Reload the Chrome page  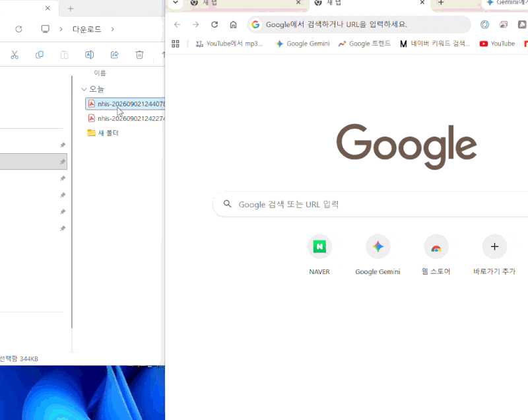click(214, 24)
